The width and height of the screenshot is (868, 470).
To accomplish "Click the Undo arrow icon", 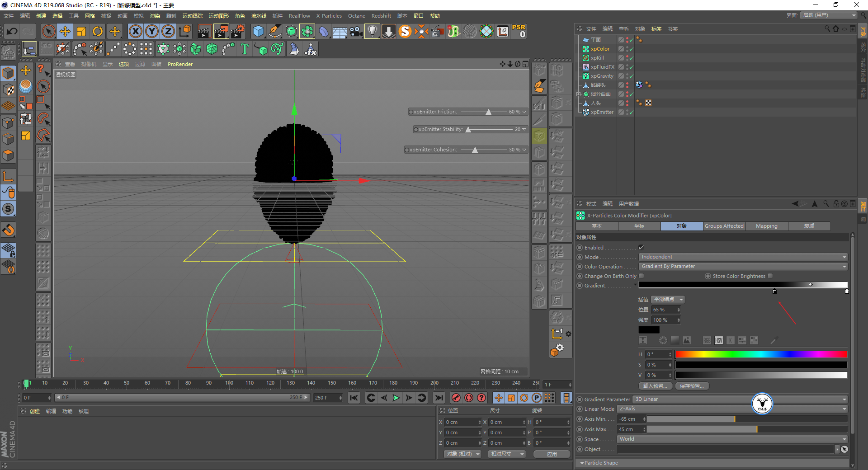I will tap(12, 31).
